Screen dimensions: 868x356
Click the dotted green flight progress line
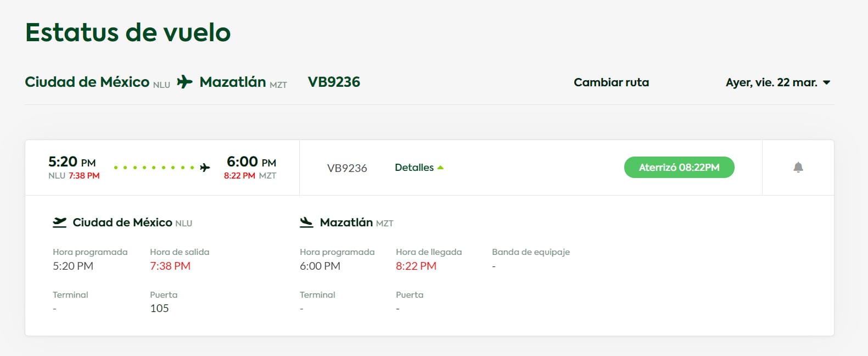click(x=154, y=168)
